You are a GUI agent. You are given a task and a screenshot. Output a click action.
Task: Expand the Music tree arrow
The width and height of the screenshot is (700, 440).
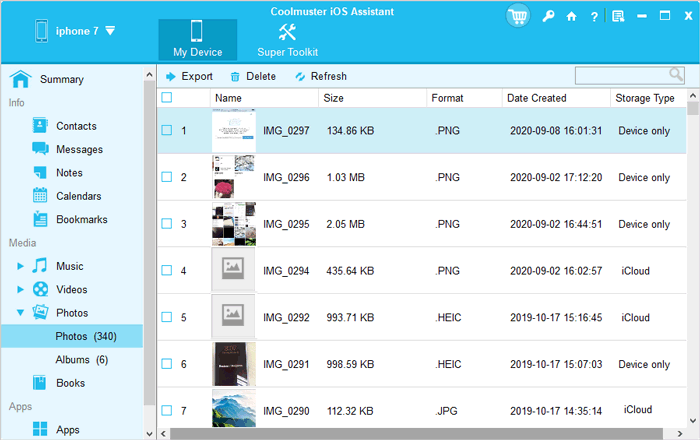pyautogui.click(x=20, y=266)
